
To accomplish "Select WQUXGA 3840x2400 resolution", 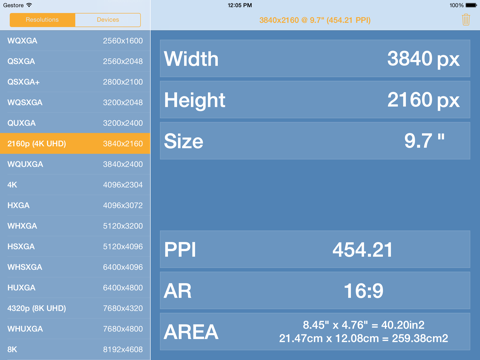I will click(x=75, y=164).
